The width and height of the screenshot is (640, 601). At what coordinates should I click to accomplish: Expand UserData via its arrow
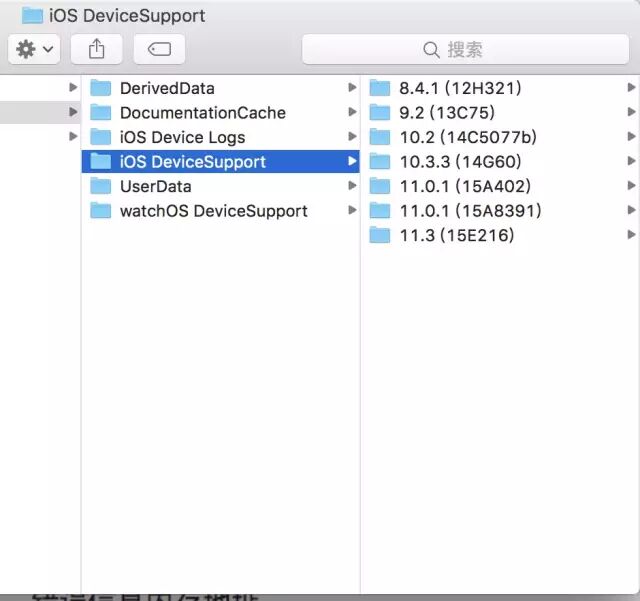tap(352, 186)
